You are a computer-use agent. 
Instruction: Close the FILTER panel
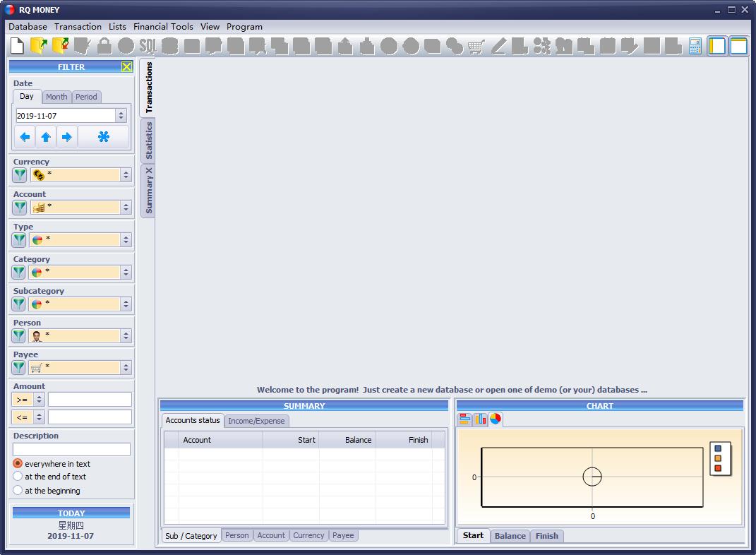pyautogui.click(x=126, y=66)
